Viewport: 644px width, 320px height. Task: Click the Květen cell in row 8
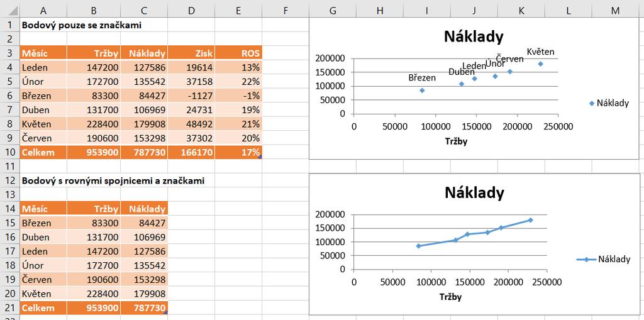[x=43, y=124]
